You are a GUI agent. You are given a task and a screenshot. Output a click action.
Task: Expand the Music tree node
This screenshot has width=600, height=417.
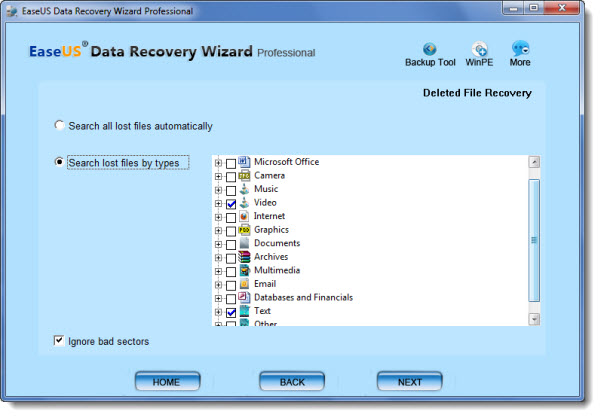(218, 190)
